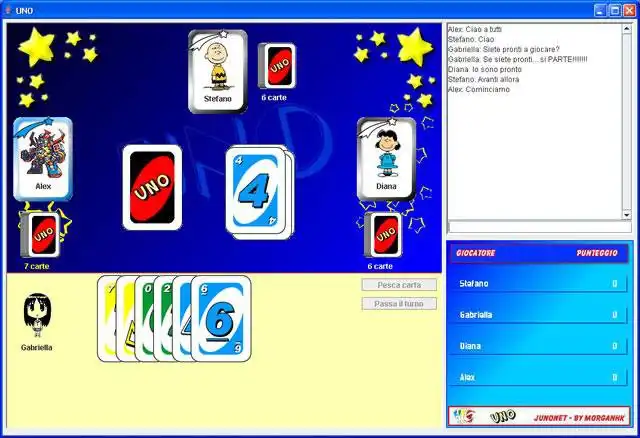Minimize the UNO window
640x438 pixels.
point(600,10)
